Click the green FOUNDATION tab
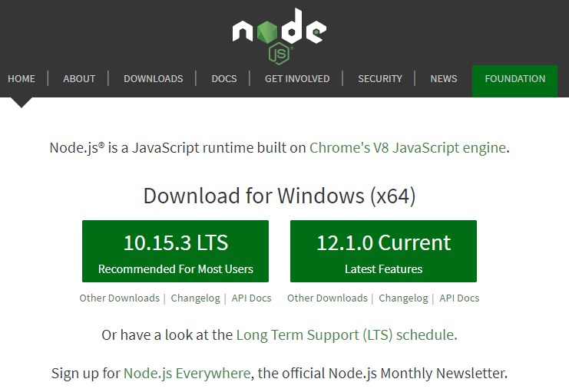The image size is (569, 392). point(514,78)
